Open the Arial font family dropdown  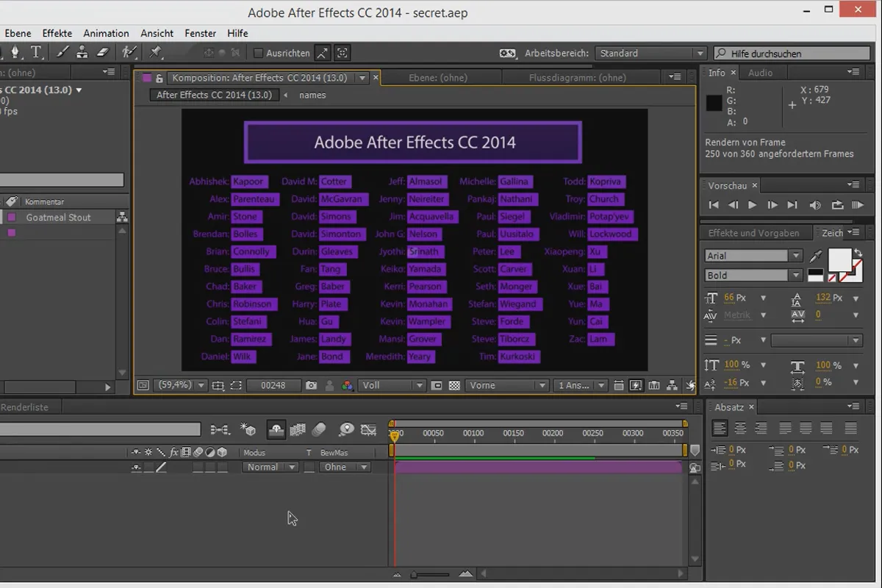coord(753,256)
